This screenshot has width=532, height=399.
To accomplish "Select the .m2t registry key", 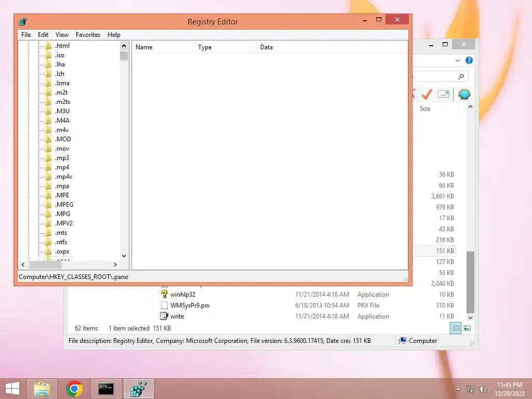I will [x=61, y=92].
